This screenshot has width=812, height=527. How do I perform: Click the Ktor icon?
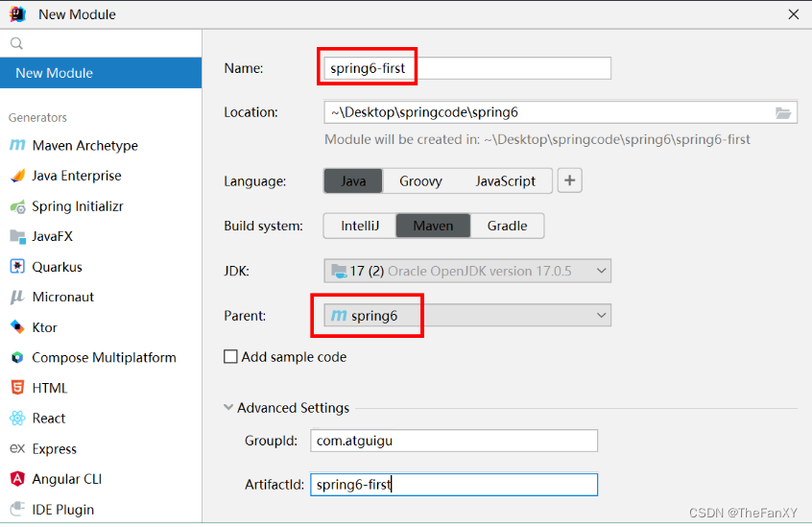(17, 327)
